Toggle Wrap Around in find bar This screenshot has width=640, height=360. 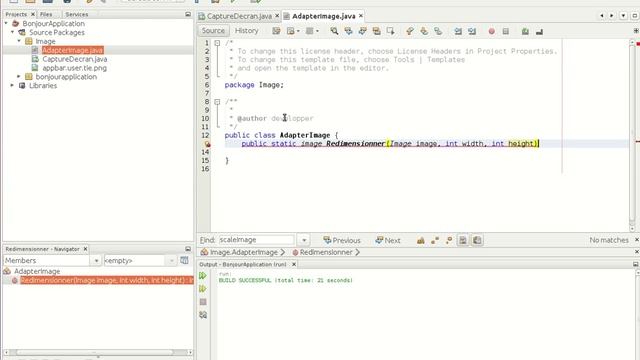tap(477, 240)
